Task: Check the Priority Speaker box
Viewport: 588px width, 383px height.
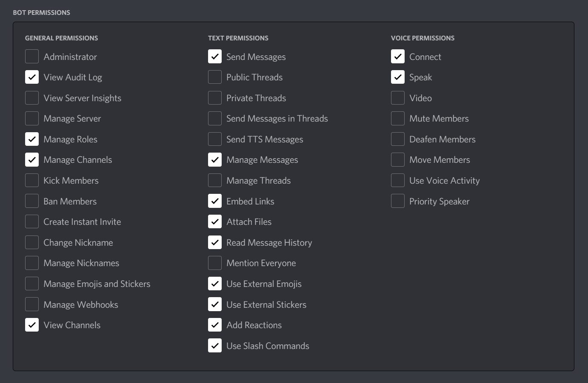Action: 397,201
